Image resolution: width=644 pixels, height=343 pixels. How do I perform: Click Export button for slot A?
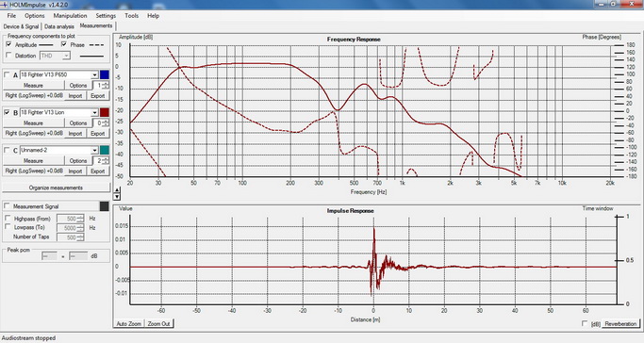[x=98, y=96]
